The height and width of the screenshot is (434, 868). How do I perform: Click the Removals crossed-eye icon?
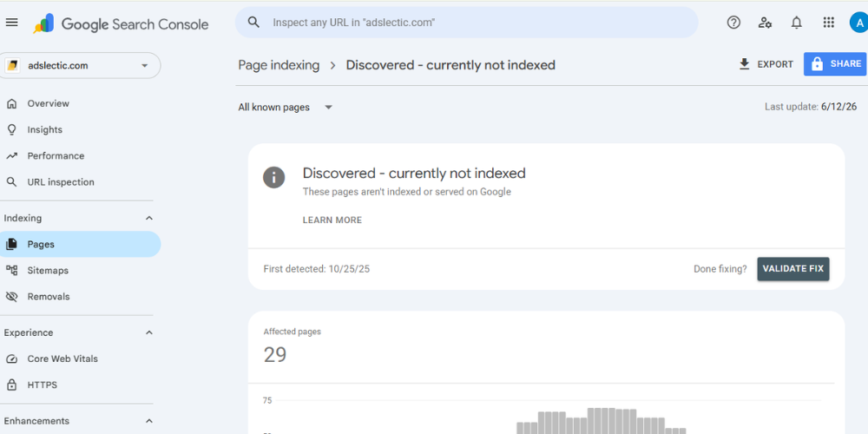pos(11,297)
